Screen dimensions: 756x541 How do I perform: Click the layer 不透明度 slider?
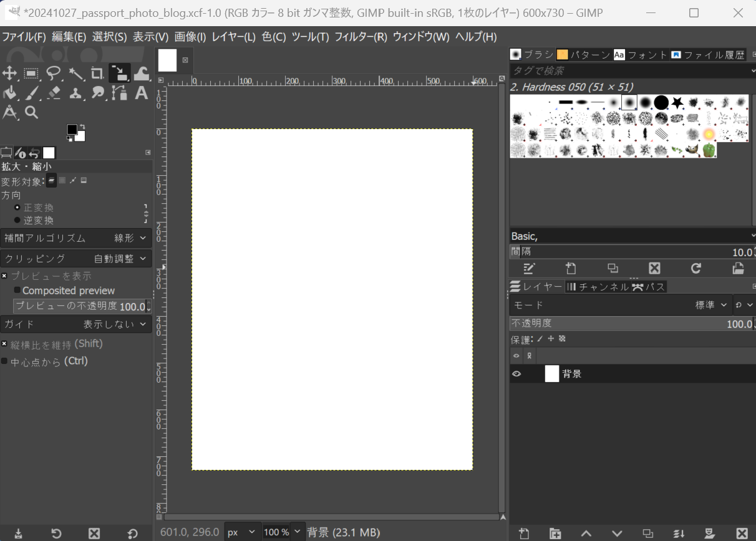coord(630,323)
